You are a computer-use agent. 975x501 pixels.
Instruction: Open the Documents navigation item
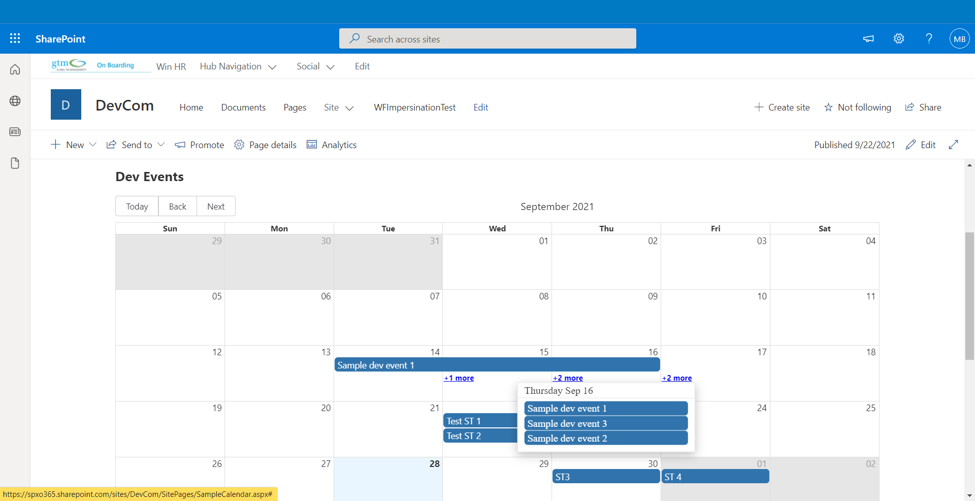tap(243, 108)
